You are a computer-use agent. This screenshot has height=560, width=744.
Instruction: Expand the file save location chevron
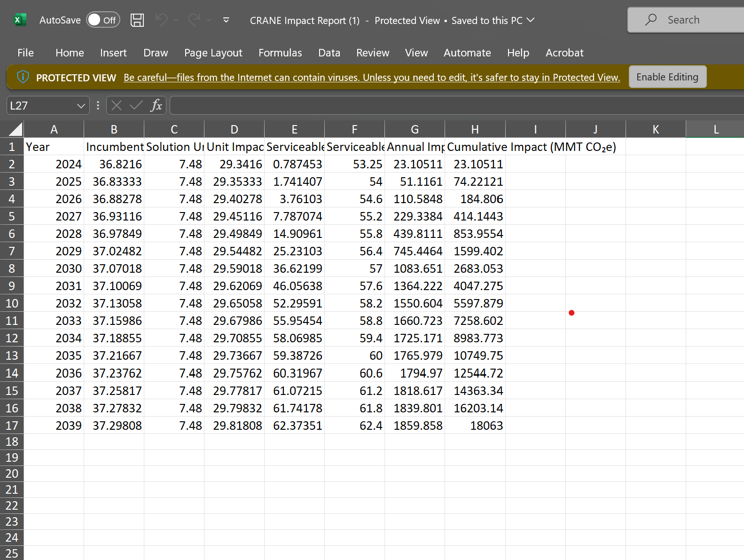coord(531,20)
